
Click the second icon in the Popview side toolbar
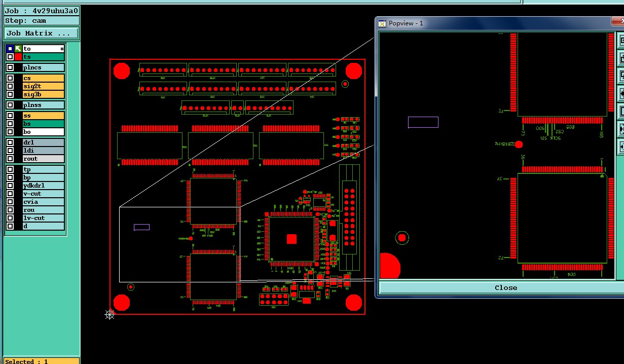pyautogui.click(x=620, y=58)
